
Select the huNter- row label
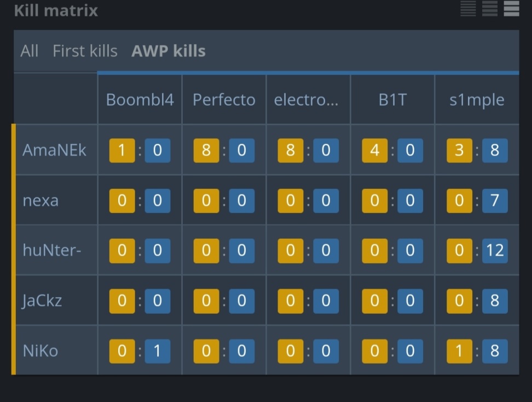[x=53, y=250]
